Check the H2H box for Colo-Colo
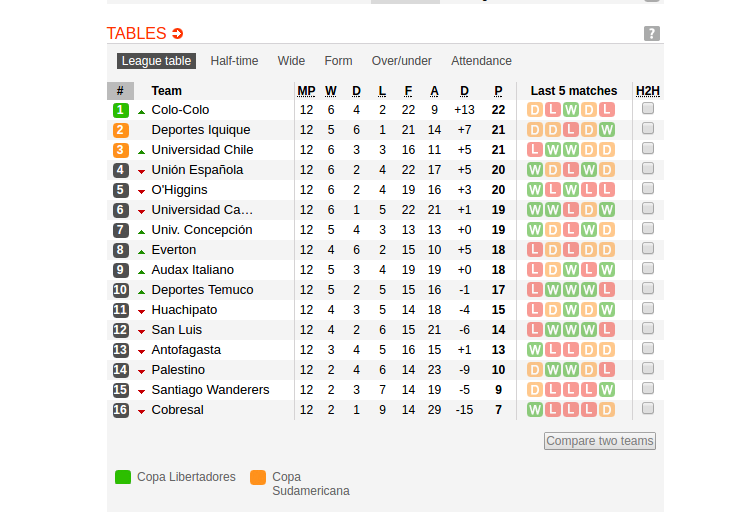The image size is (748, 522). pyautogui.click(x=648, y=109)
